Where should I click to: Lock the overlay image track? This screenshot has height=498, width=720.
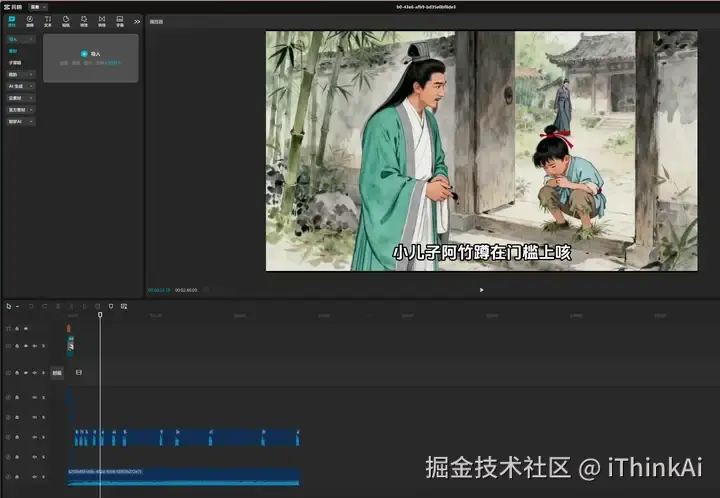[17, 346]
